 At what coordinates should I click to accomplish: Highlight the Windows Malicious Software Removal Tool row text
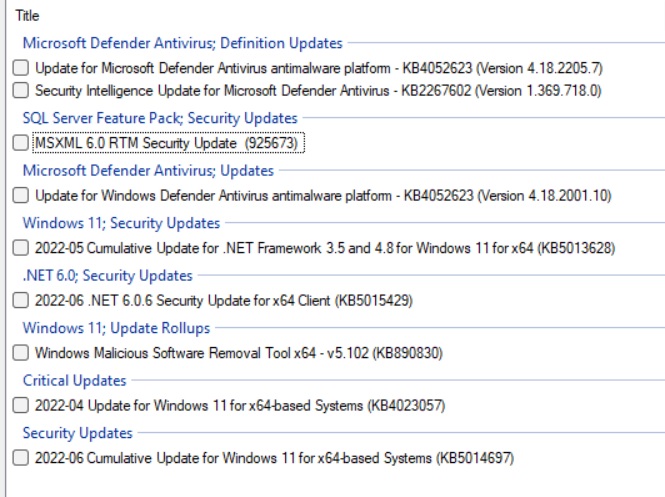[238, 353]
